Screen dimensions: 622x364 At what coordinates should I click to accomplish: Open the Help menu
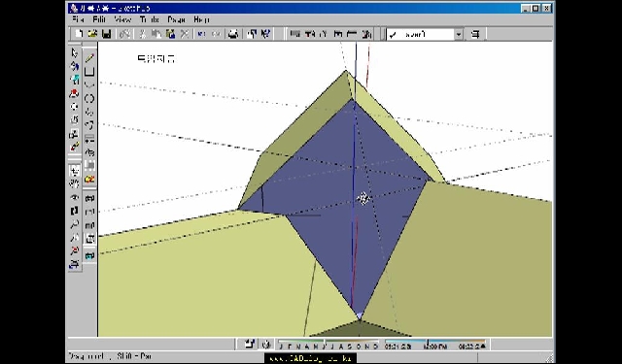point(201,19)
